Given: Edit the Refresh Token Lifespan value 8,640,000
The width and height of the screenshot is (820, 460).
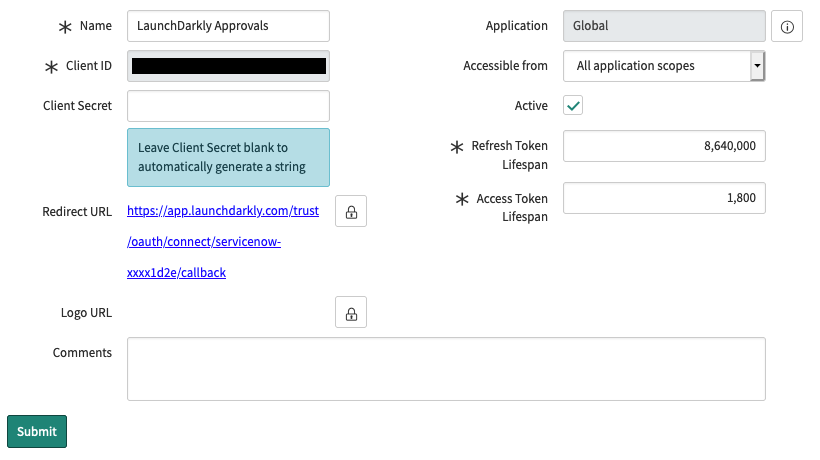Looking at the screenshot, I should point(664,146).
